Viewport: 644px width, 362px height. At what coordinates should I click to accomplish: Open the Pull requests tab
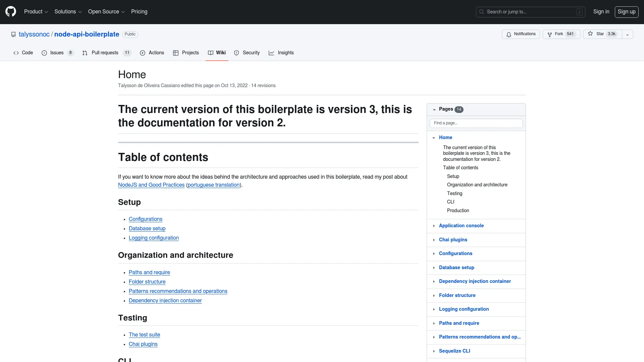point(107,53)
